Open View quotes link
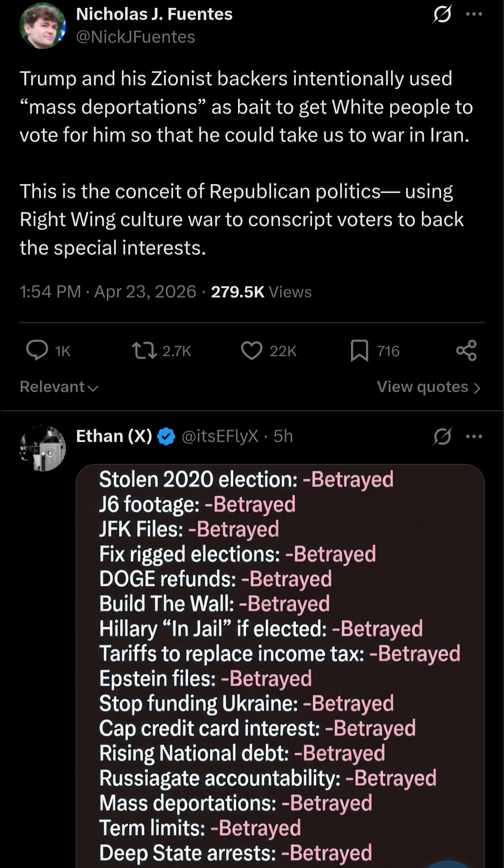This screenshot has height=868, width=504. pyautogui.click(x=422, y=387)
